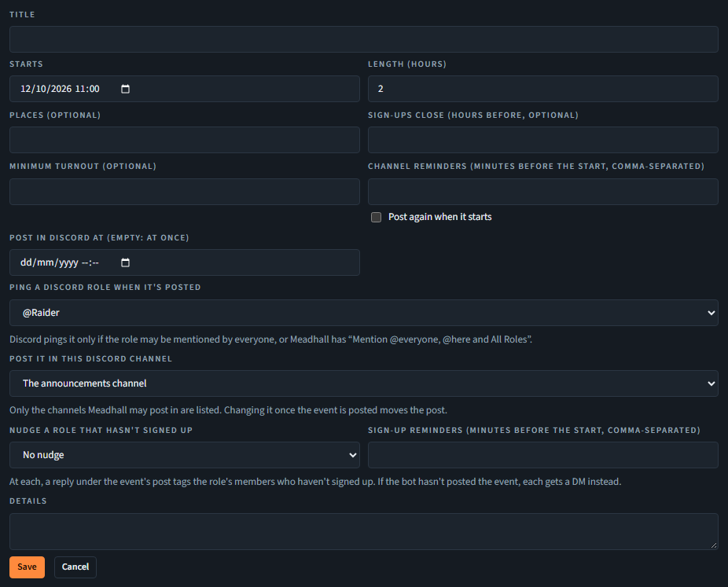Screen dimensions: 728x587
Task: Expand the Nudge a role dropdown showing No nudge
Action: pos(184,455)
